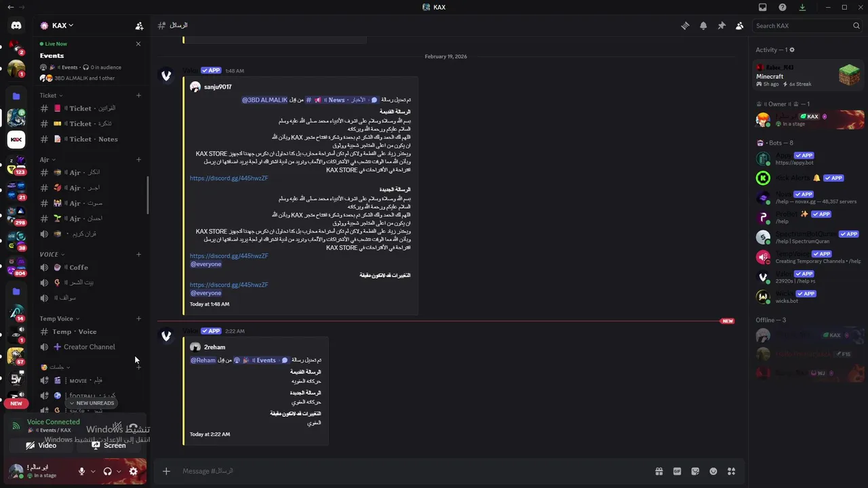Open the Temp · Voice channel

[x=90, y=332]
